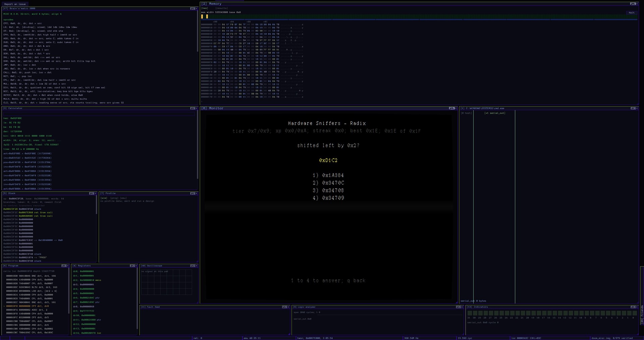Image resolution: width=644 pixels, height=340 pixels.
Task: Pin the Registers panel
Action: pyautogui.click(x=132, y=265)
